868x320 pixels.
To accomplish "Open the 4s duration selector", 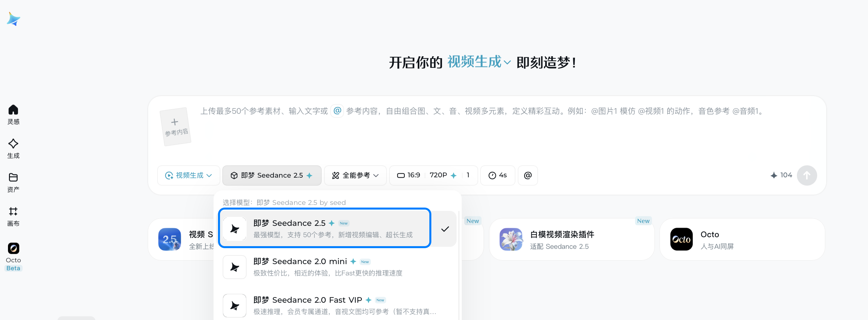I will pos(497,175).
